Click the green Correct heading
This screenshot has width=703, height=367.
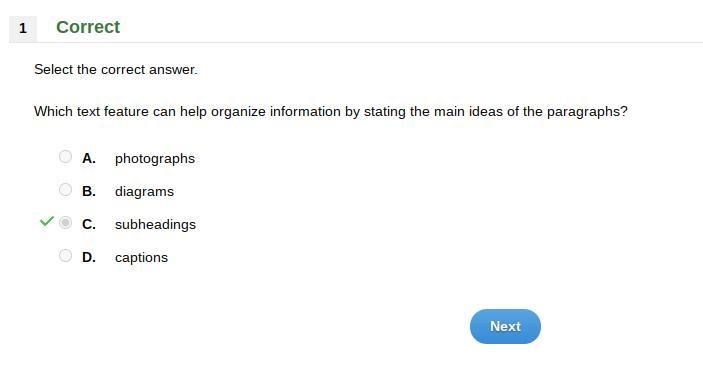pyautogui.click(x=88, y=27)
